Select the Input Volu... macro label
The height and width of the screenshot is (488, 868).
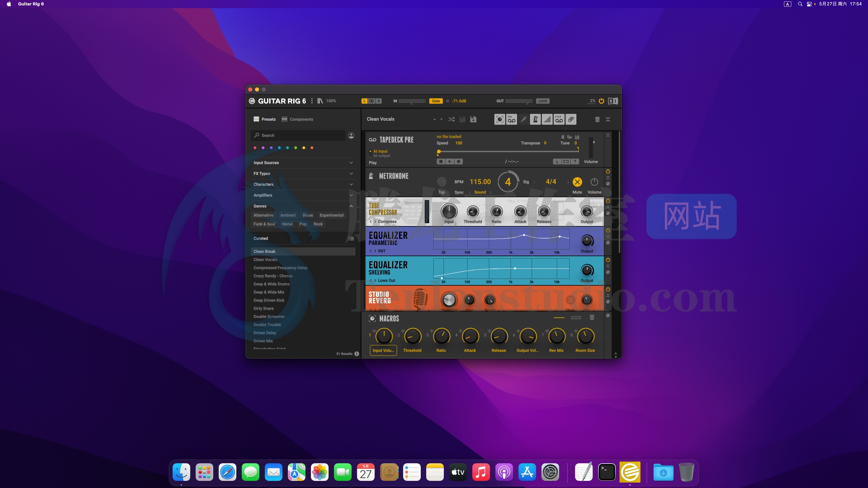tap(383, 350)
